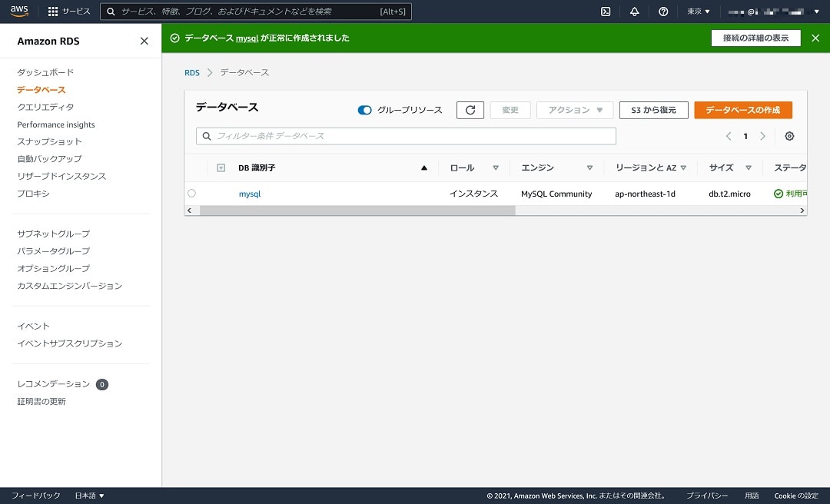Focus the top AWS search bar
830x504 pixels.
click(256, 11)
